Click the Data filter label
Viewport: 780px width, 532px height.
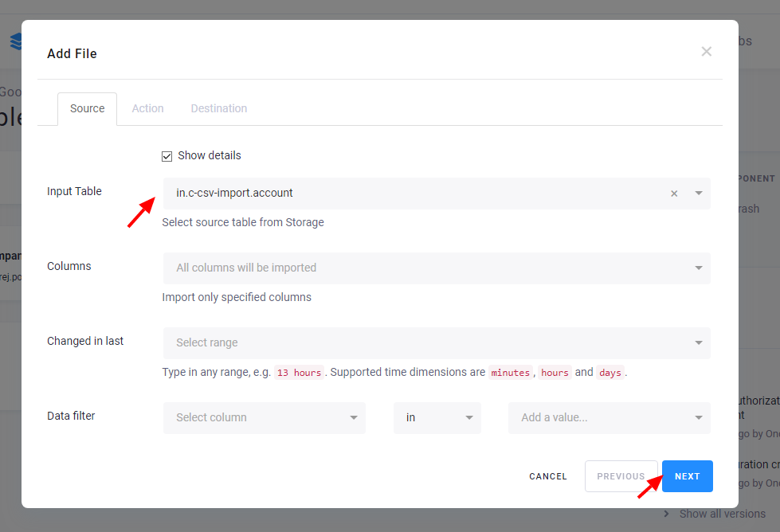[x=71, y=416]
